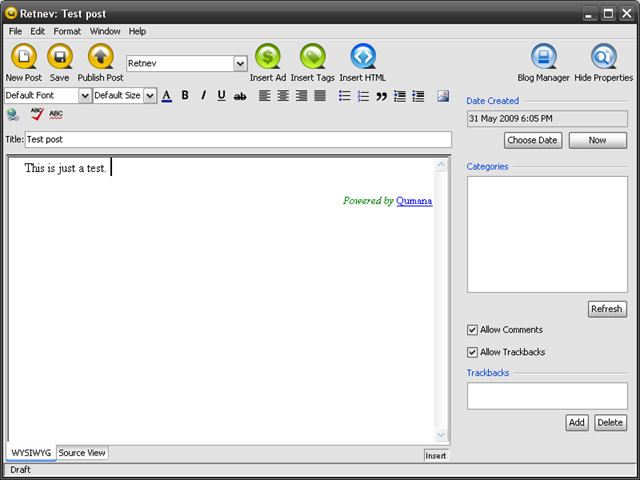Click the editor scrollbar down arrow
This screenshot has width=640, height=480.
[441, 435]
